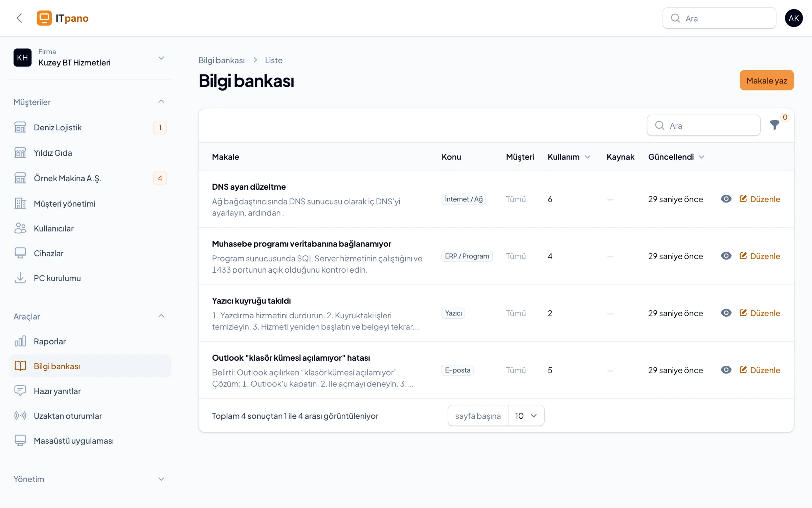This screenshot has width=812, height=508.
Task: Click the Deniz Lojistik building icon
Action: pos(20,127)
